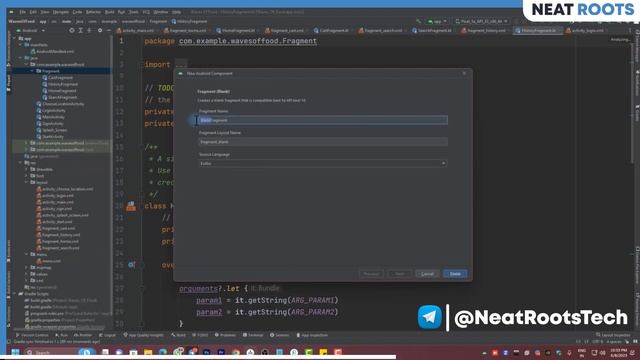The image size is (640, 360).
Task: Collapse the Fragment package folder
Action: [32, 71]
